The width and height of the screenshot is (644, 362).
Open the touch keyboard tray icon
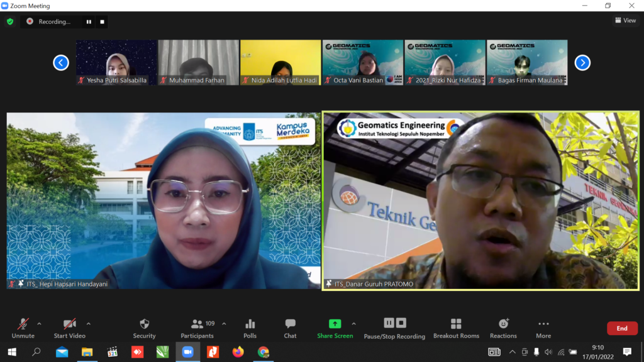pyautogui.click(x=494, y=352)
